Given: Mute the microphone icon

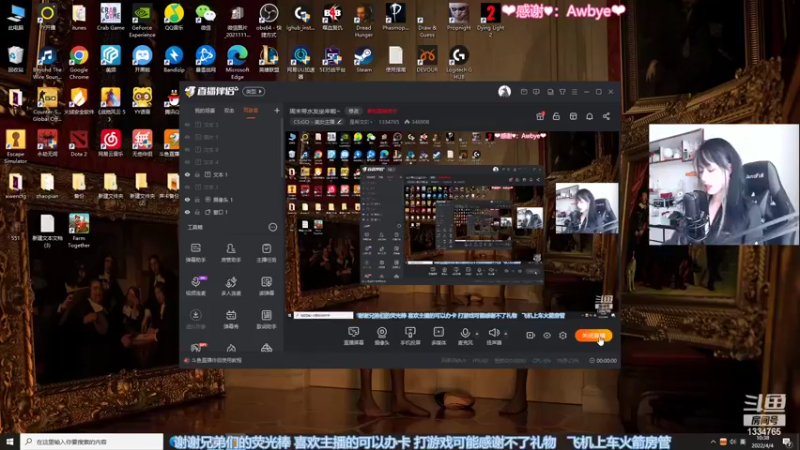Looking at the screenshot, I should tap(465, 333).
